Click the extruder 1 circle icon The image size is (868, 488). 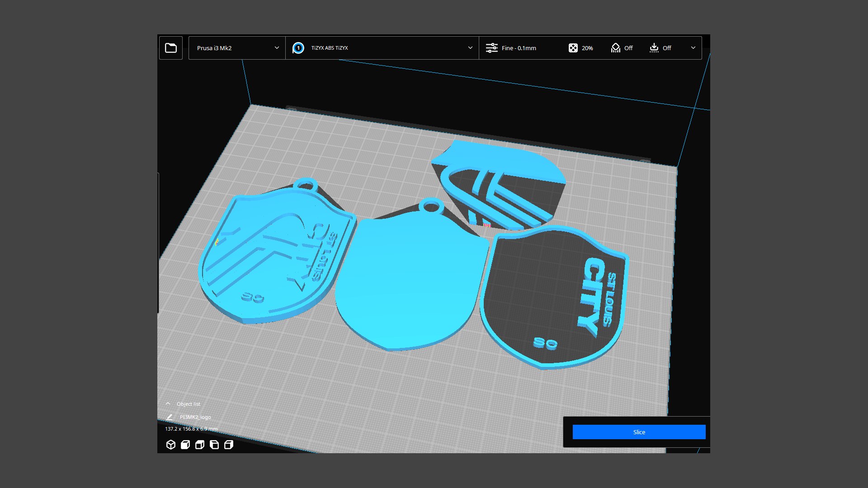click(x=298, y=48)
